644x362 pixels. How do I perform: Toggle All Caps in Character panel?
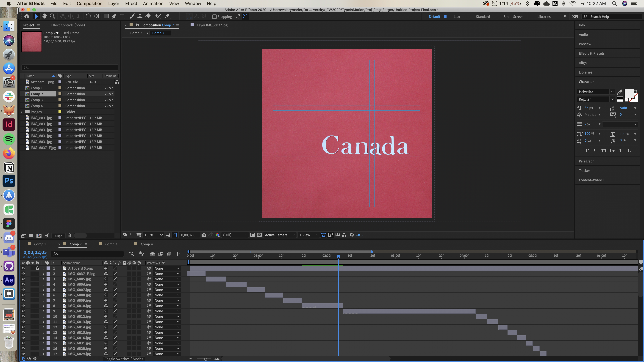click(604, 151)
